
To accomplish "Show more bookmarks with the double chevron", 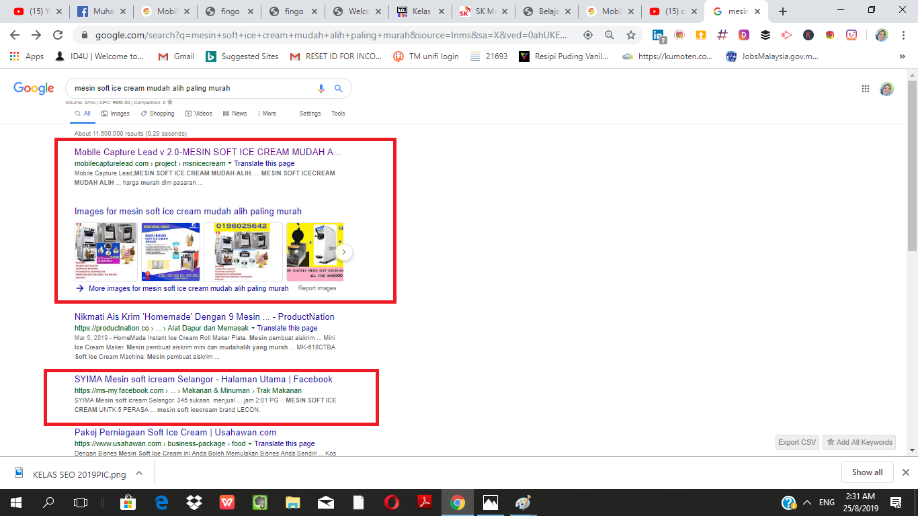I will 902,56.
